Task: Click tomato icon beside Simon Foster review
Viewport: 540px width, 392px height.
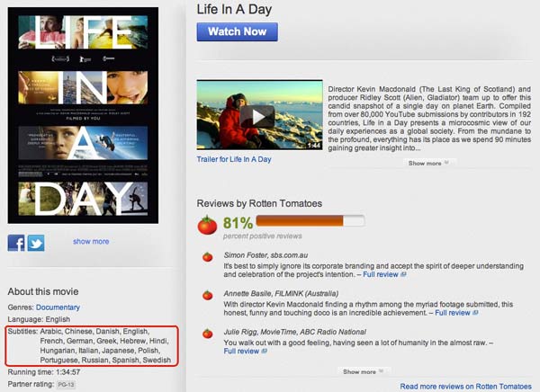Action: pos(207,257)
